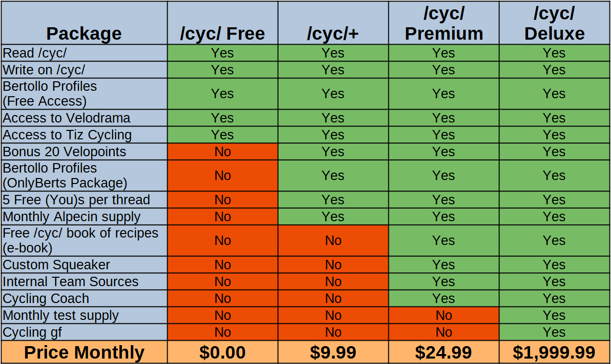Click the $0.00 price cell
This screenshot has height=364, width=611.
[x=222, y=353]
